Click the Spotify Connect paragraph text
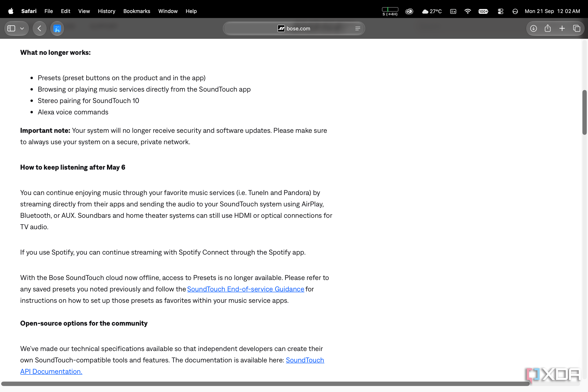The height and width of the screenshot is (392, 588). click(x=163, y=252)
